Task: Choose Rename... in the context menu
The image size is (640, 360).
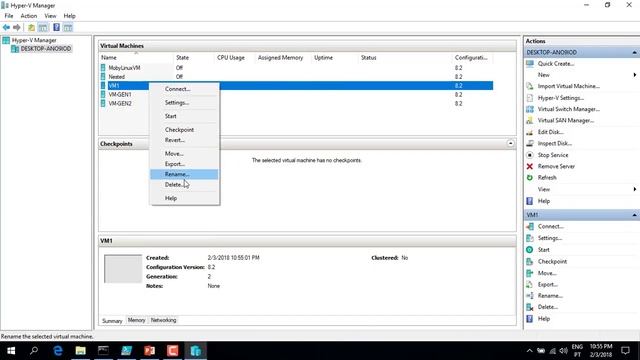Action: tap(184, 174)
